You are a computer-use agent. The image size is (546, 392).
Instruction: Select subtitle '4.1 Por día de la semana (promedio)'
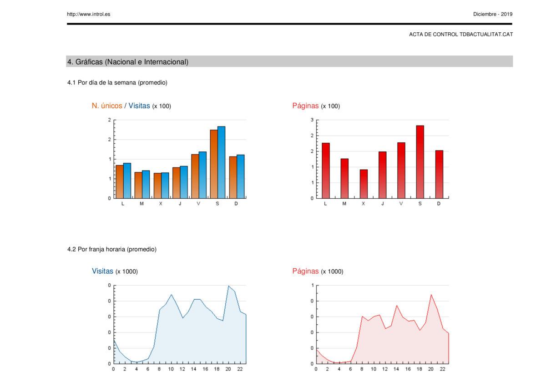coord(117,83)
